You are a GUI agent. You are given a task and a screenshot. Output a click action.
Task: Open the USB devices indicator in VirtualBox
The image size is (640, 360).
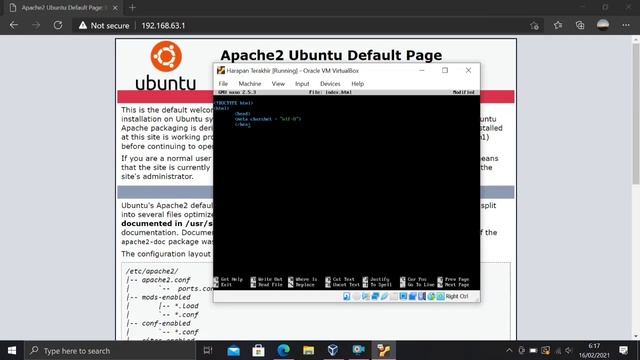[x=384, y=296]
